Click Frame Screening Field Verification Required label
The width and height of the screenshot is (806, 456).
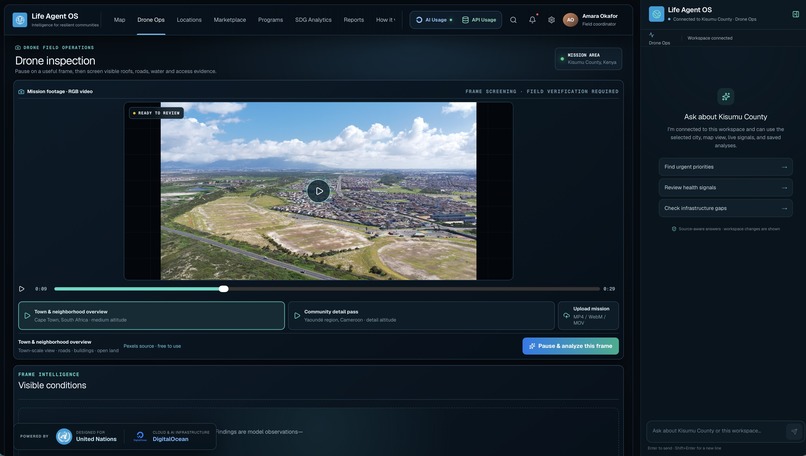(x=542, y=92)
